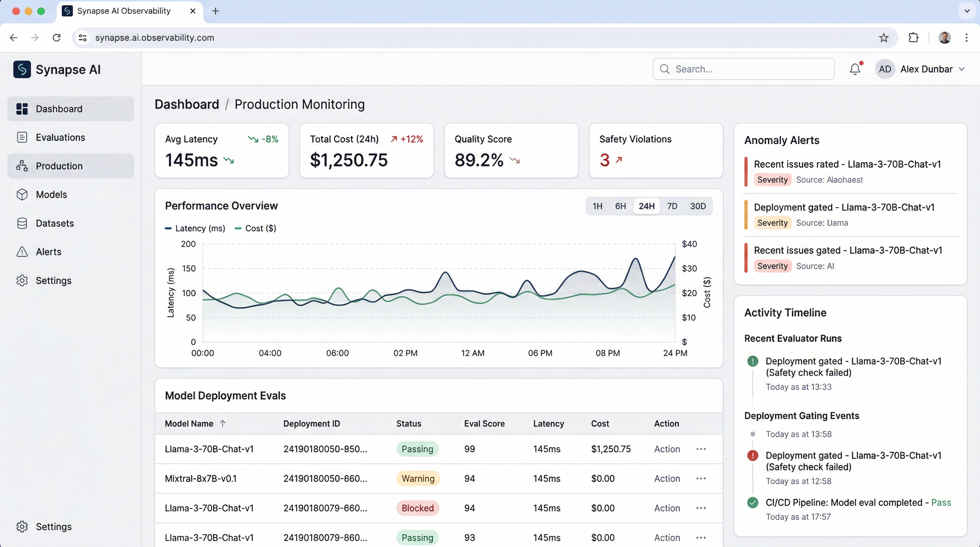The width and height of the screenshot is (980, 547).
Task: View Alerts via the warning triangle icon
Action: click(x=22, y=252)
